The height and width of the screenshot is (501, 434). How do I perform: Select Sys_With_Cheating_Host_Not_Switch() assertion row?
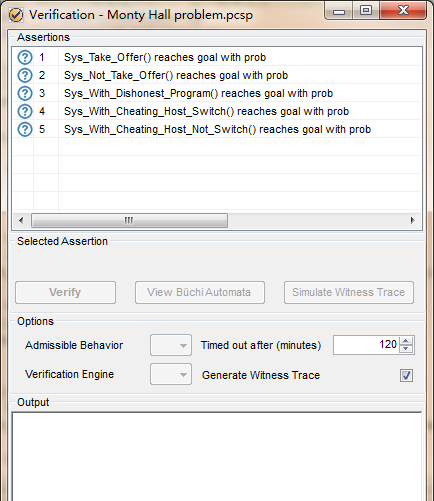217,129
